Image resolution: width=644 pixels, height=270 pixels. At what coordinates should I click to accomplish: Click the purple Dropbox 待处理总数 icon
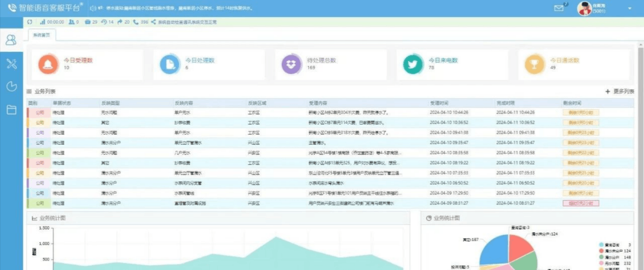tap(291, 64)
